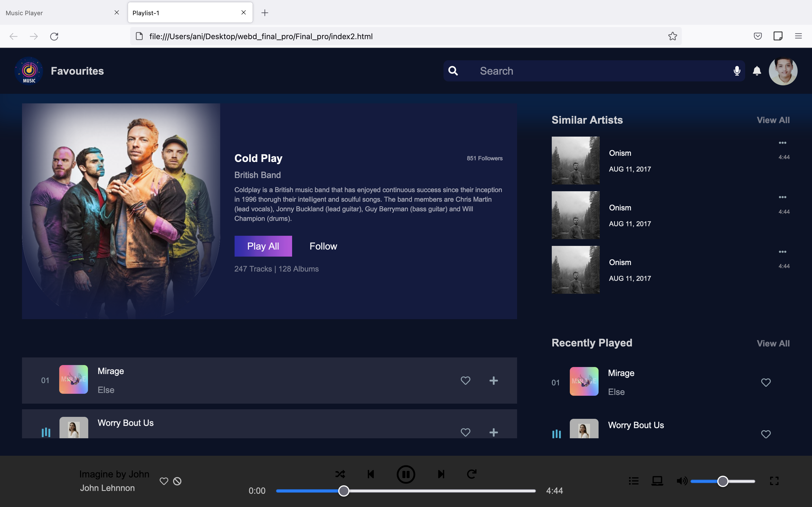Enter fullscreen with the expand icon
Image resolution: width=812 pixels, height=507 pixels.
pyautogui.click(x=775, y=481)
